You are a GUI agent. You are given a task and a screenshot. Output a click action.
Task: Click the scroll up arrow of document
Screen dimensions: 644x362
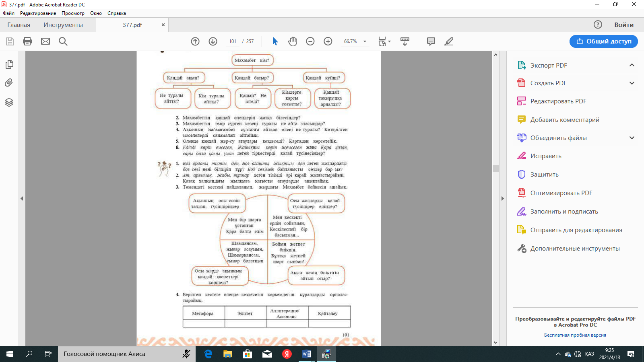point(495,55)
